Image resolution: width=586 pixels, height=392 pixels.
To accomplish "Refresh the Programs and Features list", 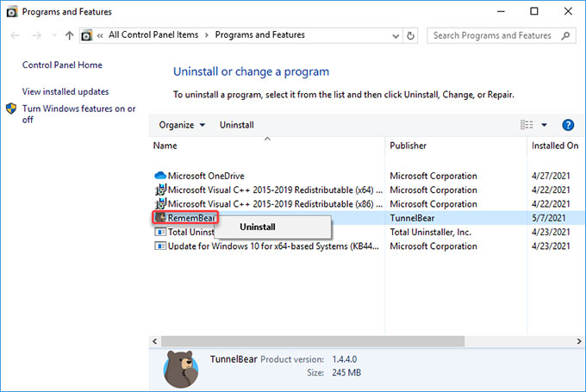I will [x=410, y=36].
